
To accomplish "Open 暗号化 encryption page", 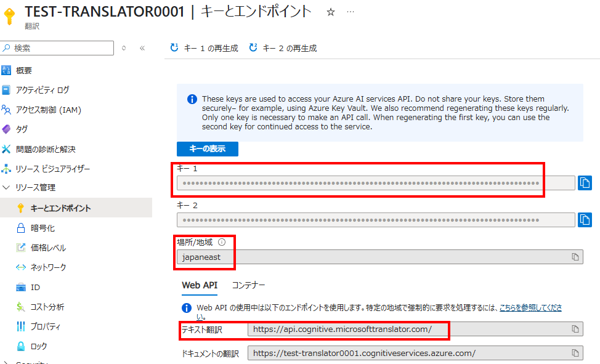I will (x=43, y=228).
